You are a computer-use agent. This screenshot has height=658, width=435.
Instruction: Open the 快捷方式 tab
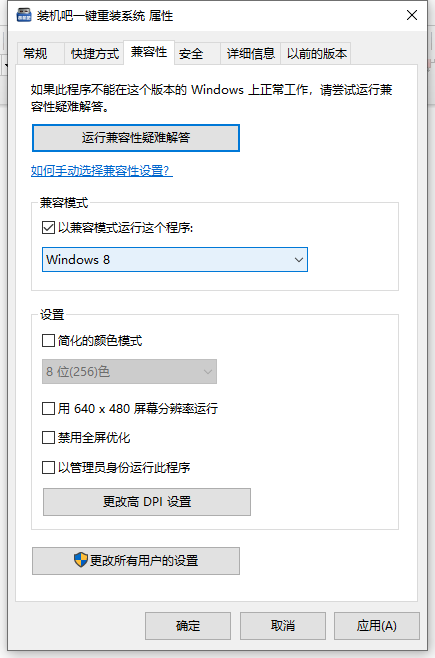click(x=95, y=54)
